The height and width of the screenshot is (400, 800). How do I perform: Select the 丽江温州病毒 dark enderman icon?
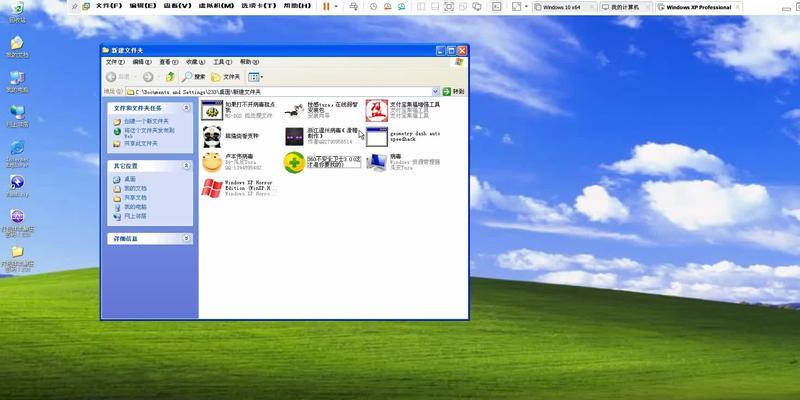click(294, 137)
